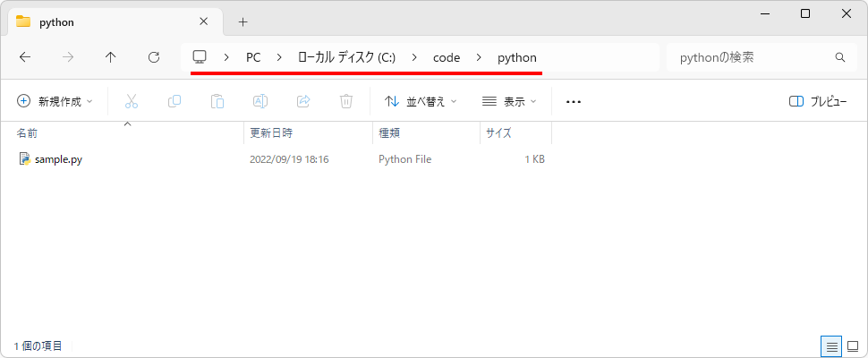Switch to large icons view in status bar
Image resolution: width=868 pixels, height=358 pixels.
(853, 346)
